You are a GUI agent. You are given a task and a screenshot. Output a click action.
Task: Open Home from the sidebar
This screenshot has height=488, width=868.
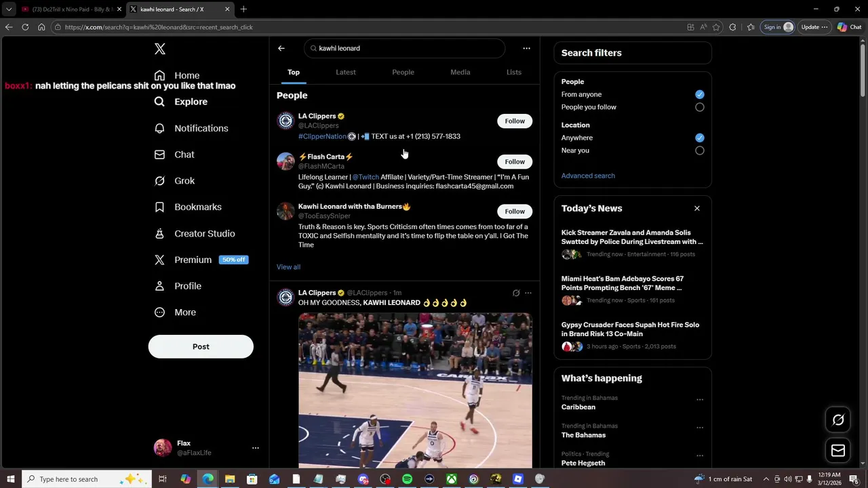coord(177,75)
